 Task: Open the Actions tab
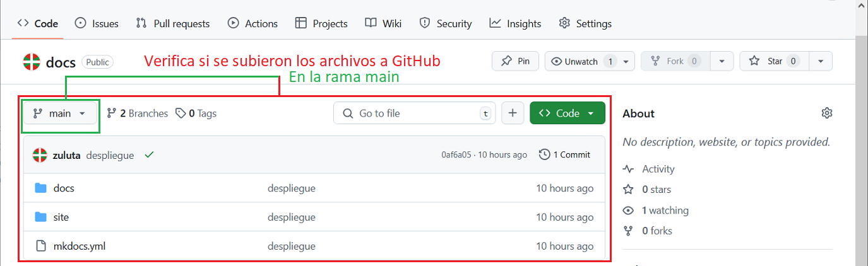(x=253, y=23)
